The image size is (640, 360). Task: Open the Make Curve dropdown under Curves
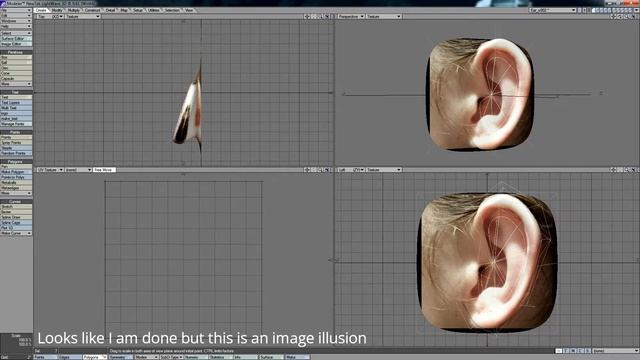pos(16,233)
